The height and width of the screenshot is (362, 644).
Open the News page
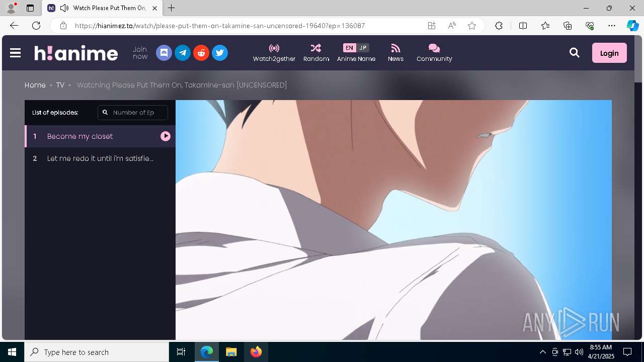click(395, 53)
